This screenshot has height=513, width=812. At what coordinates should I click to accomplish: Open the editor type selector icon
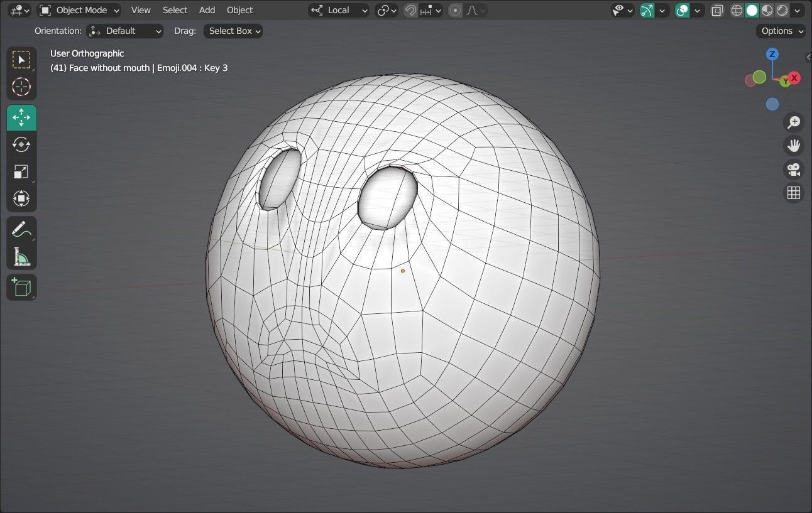click(x=19, y=10)
